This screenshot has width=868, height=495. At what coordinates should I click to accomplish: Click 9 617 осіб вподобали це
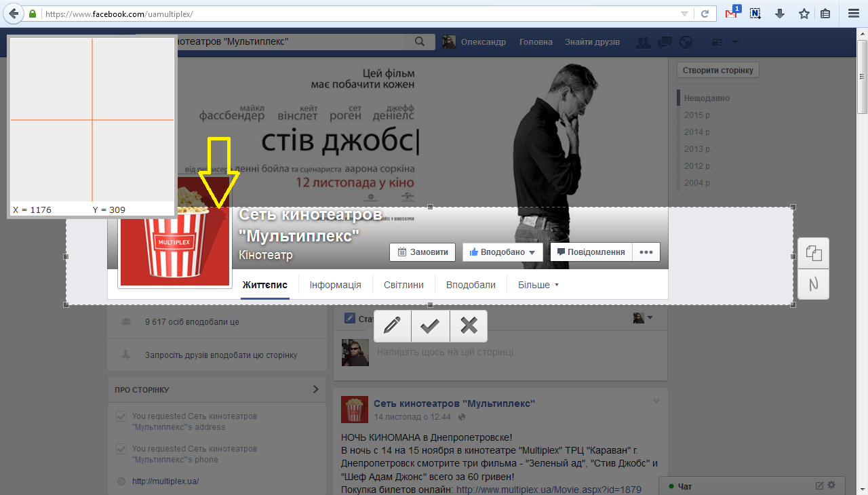pyautogui.click(x=192, y=322)
